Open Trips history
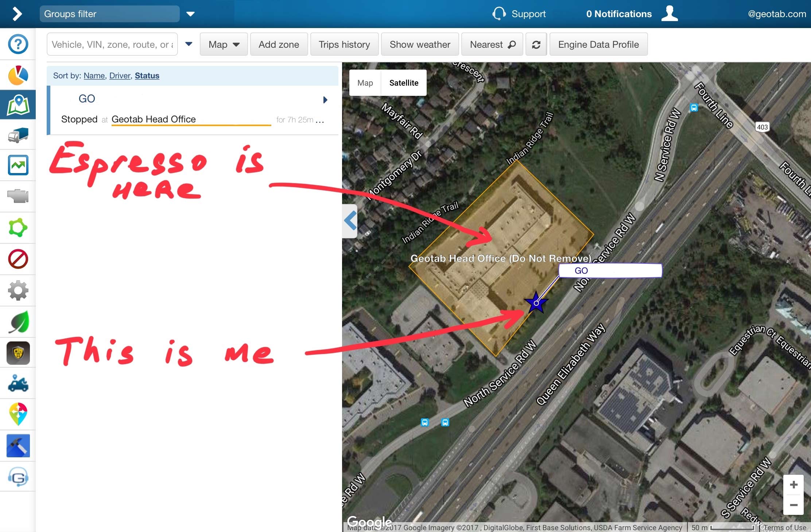The height and width of the screenshot is (532, 811). tap(344, 44)
